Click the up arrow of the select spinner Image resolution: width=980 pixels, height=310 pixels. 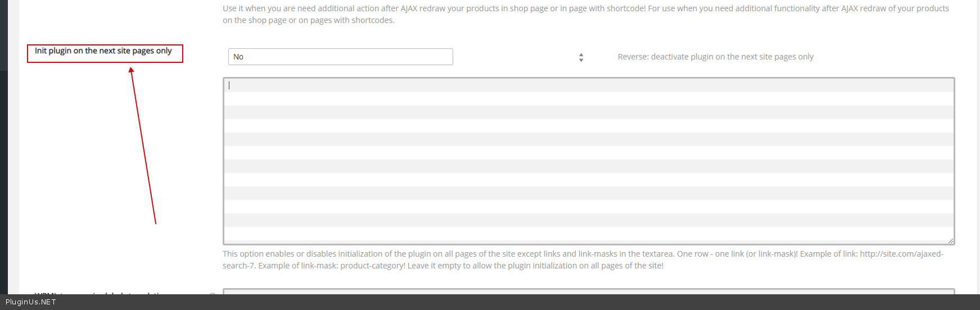click(x=581, y=54)
